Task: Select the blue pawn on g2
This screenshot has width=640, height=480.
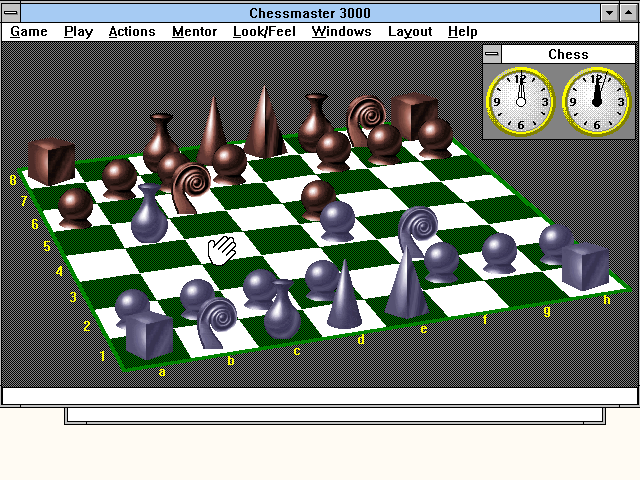Action: (499, 253)
